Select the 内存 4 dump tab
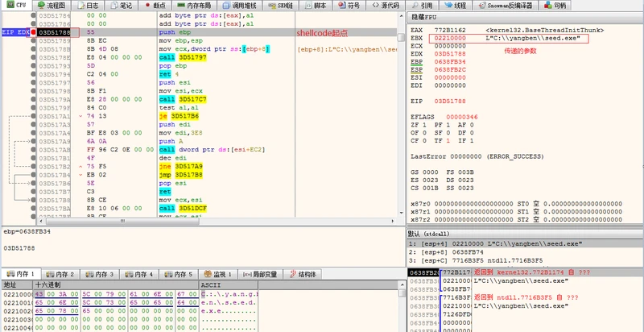 (x=139, y=274)
